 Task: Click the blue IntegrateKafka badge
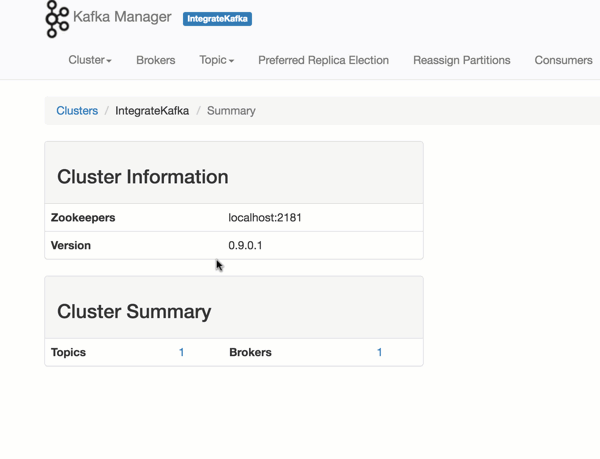point(217,19)
